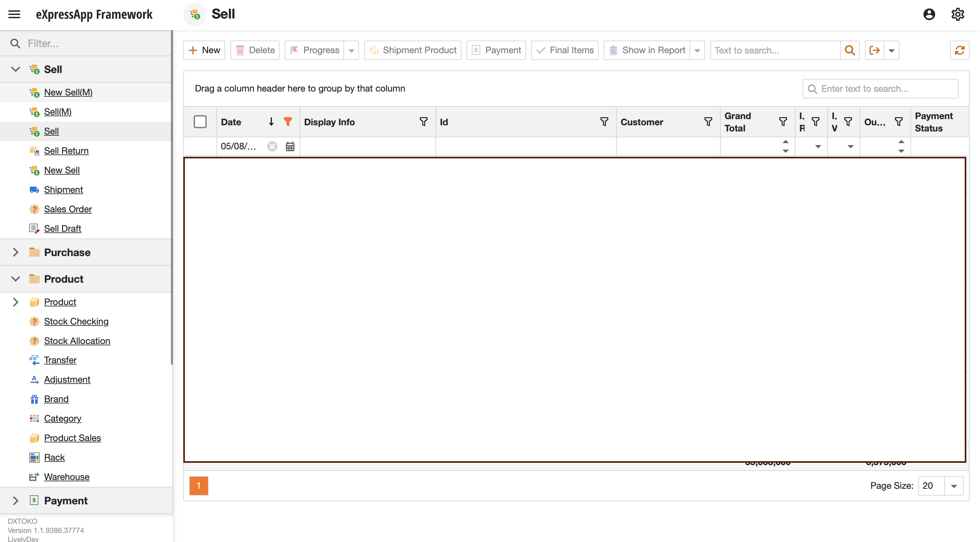980x542 pixels.
Task: Expand the Purchase navigation group
Action: click(x=15, y=253)
